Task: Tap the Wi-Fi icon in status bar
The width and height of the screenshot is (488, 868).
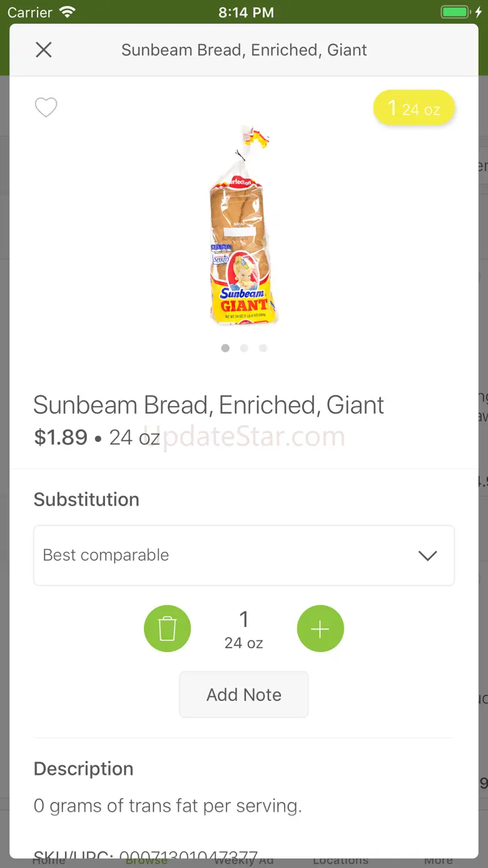Action: tap(66, 13)
